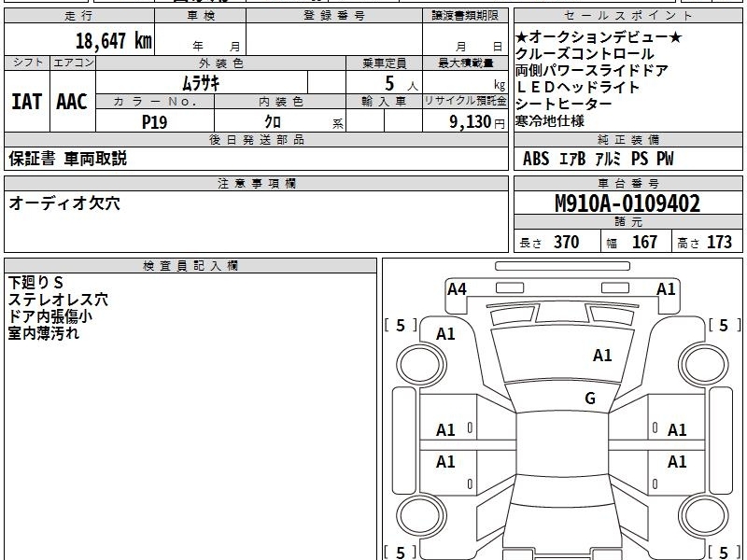Select inspector note ドア内張傷小

coord(50,316)
